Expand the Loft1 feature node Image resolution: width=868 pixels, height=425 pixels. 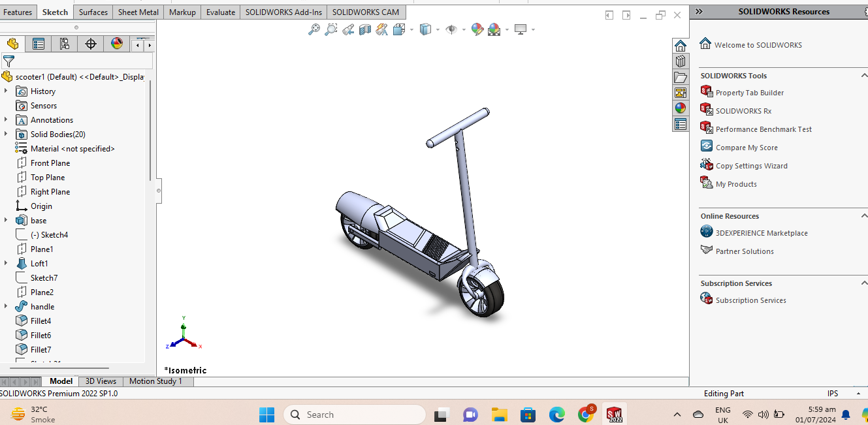pos(6,264)
